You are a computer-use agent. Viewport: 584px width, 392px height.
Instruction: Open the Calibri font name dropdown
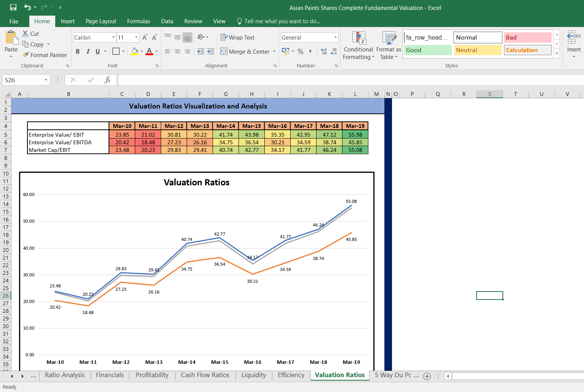(114, 37)
